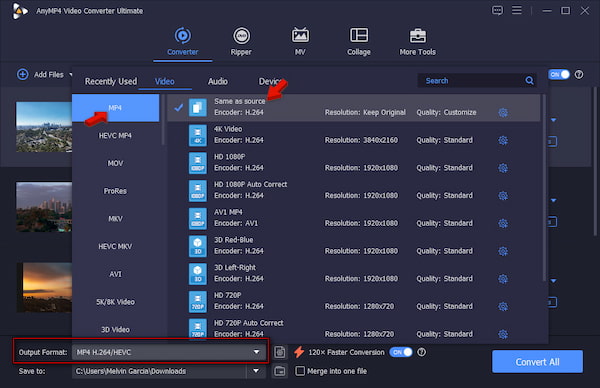Select MKV format category
600x388 pixels.
(115, 218)
